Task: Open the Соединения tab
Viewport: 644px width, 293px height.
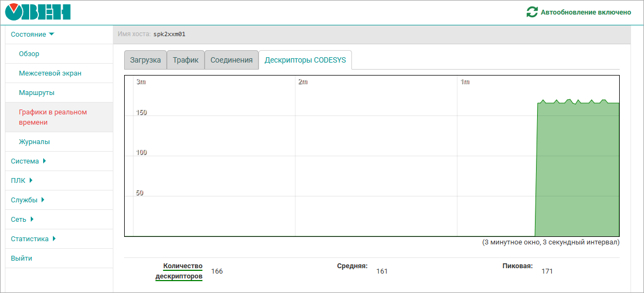Action: click(231, 60)
